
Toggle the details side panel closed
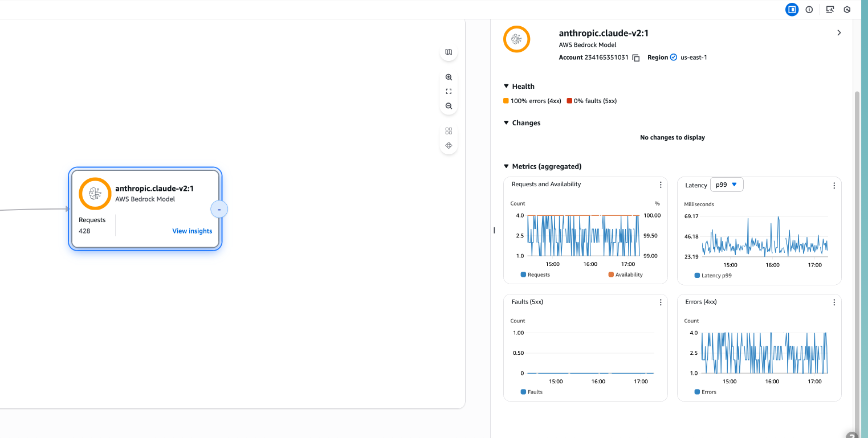[792, 9]
